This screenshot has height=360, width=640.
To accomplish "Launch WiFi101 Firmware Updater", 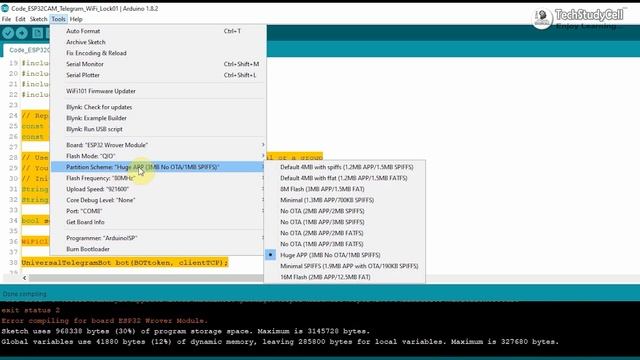I will pyautogui.click(x=158, y=91).
